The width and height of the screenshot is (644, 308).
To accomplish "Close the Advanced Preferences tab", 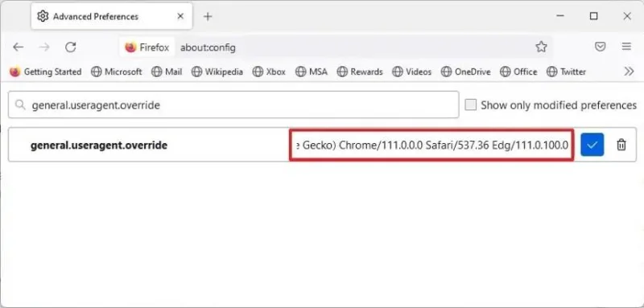I will [x=180, y=16].
